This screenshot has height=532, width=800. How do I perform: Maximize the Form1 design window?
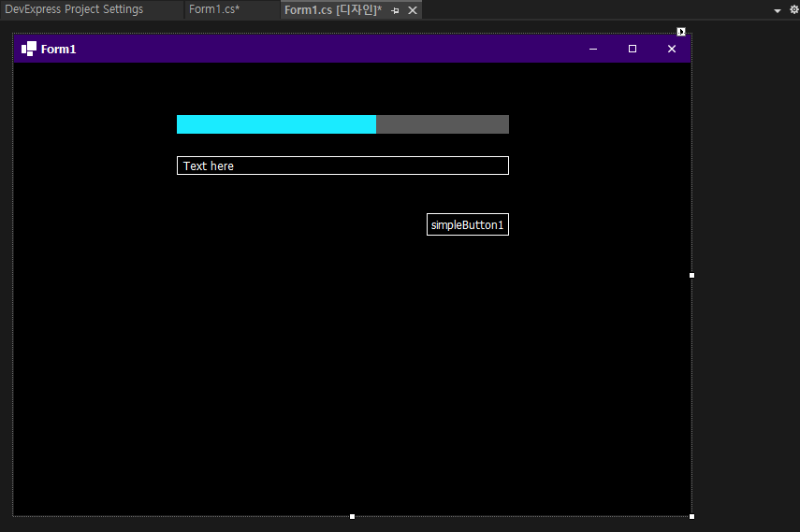point(633,49)
